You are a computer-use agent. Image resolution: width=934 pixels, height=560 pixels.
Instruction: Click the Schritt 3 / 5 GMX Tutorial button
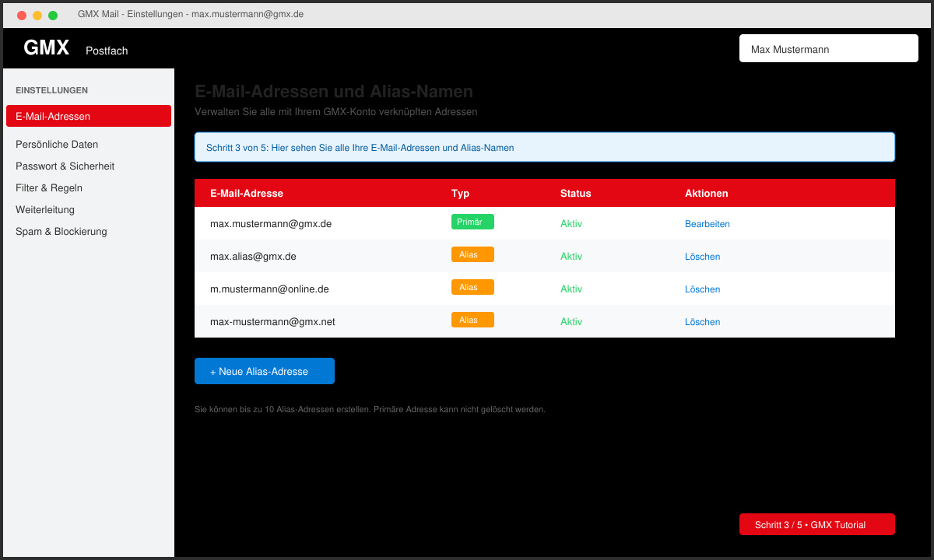pyautogui.click(x=817, y=524)
